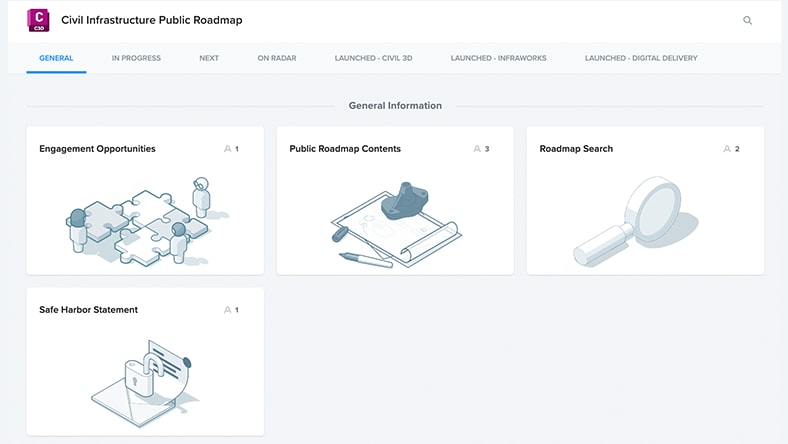Screen dimensions: 788x444
Task: Click subscriber icon on Public Roadmap Contents
Action: coord(478,149)
